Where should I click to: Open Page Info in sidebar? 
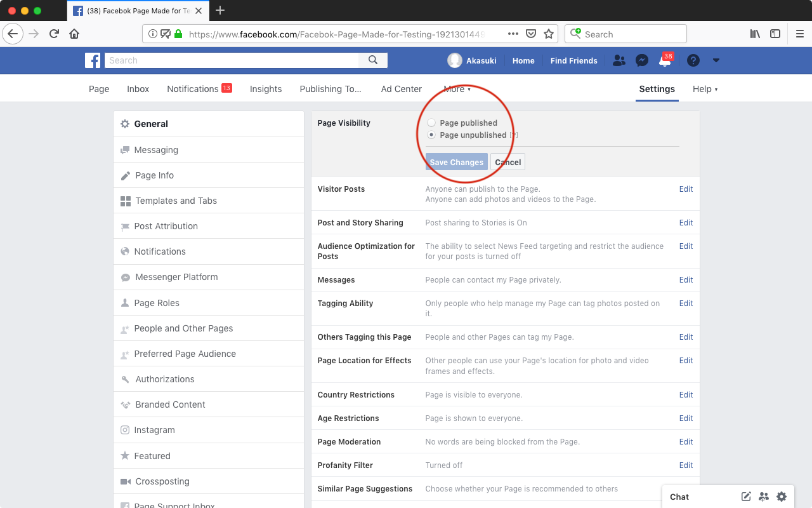(209, 175)
